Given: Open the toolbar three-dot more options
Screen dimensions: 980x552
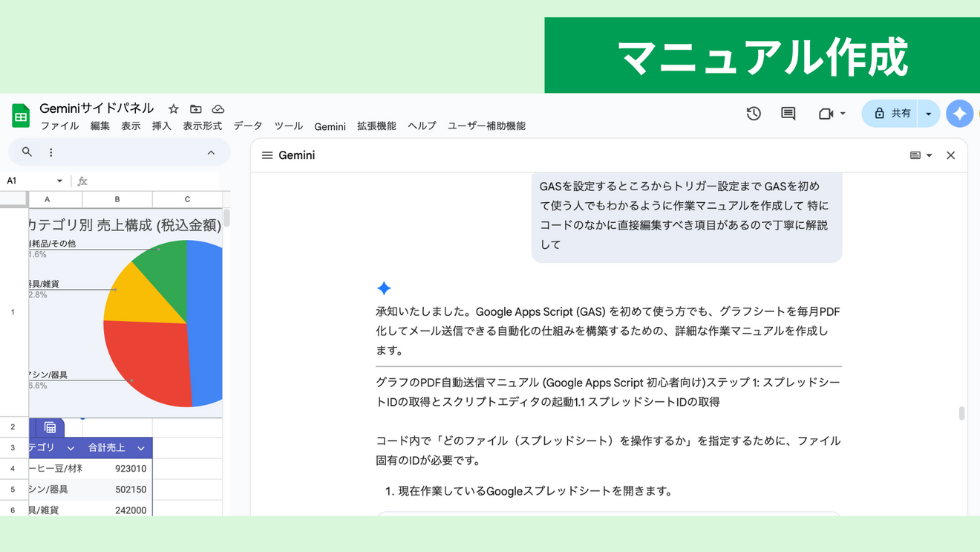Looking at the screenshot, I should point(51,152).
